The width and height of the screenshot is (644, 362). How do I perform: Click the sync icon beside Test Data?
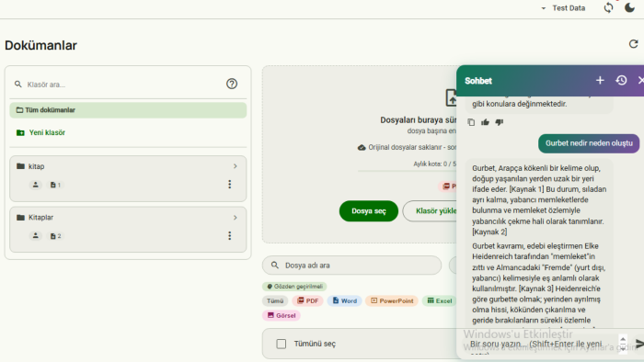click(608, 7)
